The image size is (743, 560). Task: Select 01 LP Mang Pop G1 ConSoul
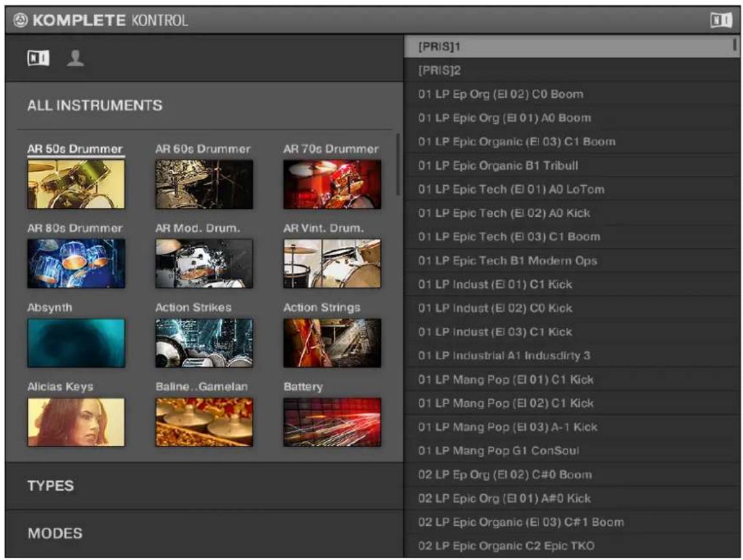571,450
